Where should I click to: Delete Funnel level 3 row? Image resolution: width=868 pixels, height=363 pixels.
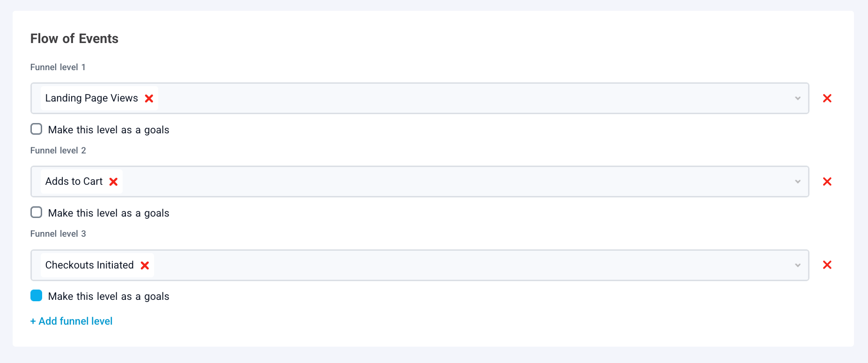(x=827, y=265)
